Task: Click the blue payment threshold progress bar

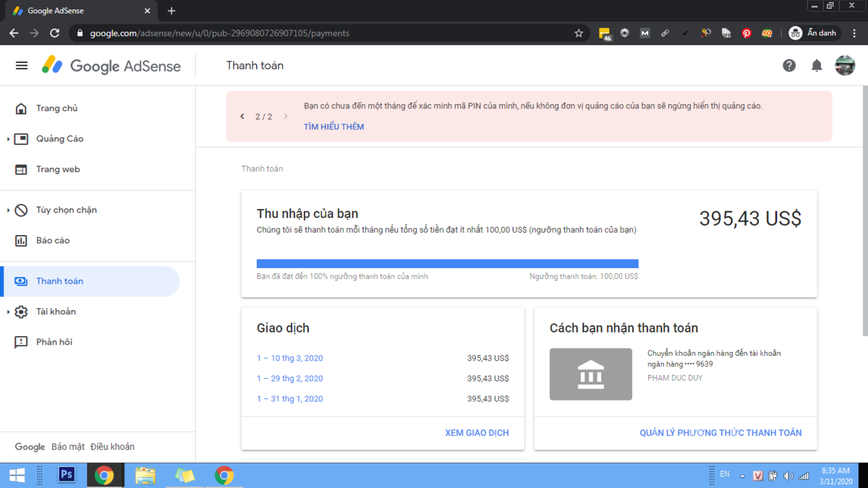Action: (x=447, y=264)
